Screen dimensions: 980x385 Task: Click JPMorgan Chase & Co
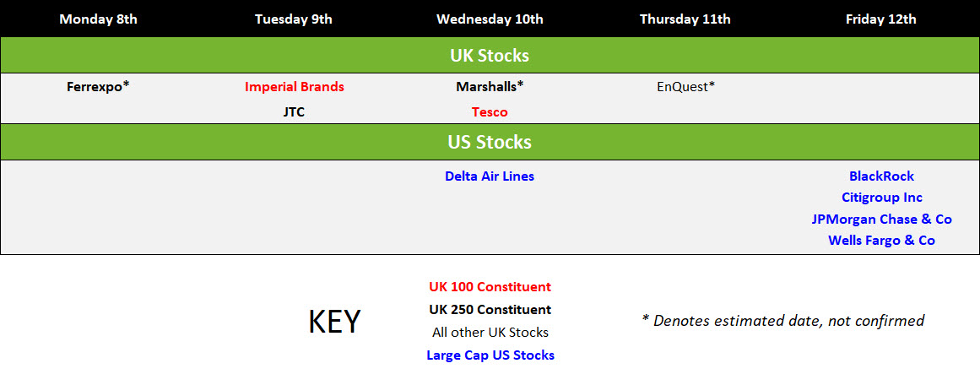882,219
